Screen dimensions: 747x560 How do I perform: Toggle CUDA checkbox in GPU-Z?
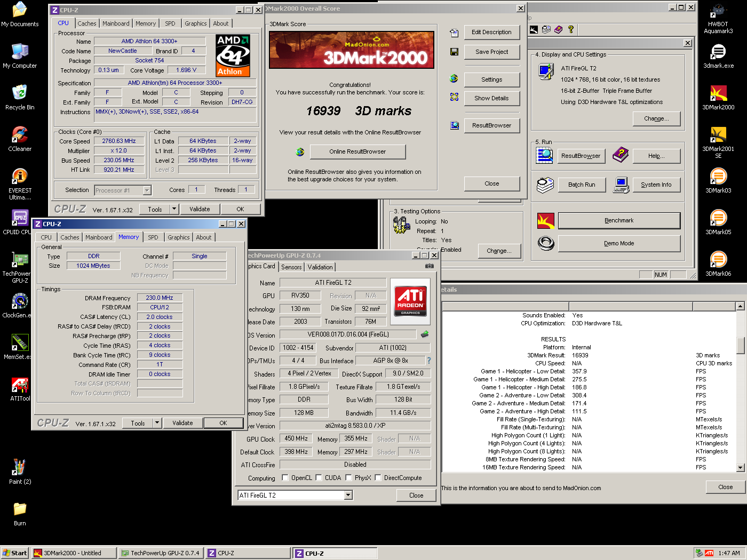[319, 478]
